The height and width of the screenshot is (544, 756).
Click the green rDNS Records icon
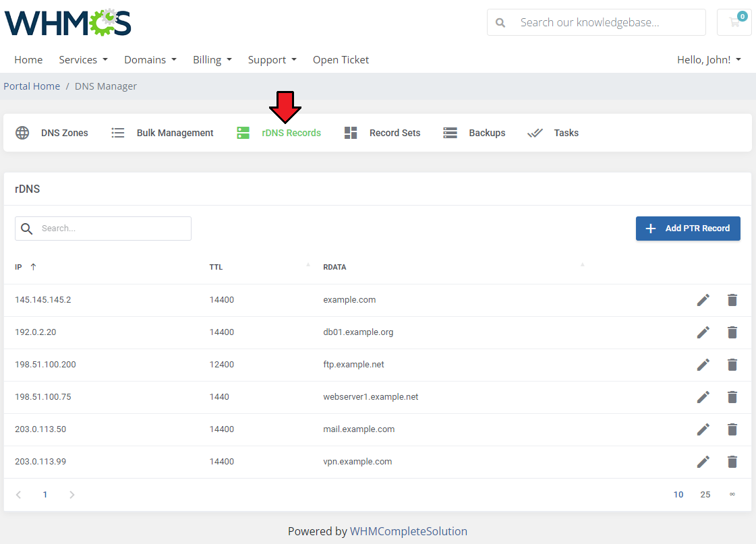[243, 133]
